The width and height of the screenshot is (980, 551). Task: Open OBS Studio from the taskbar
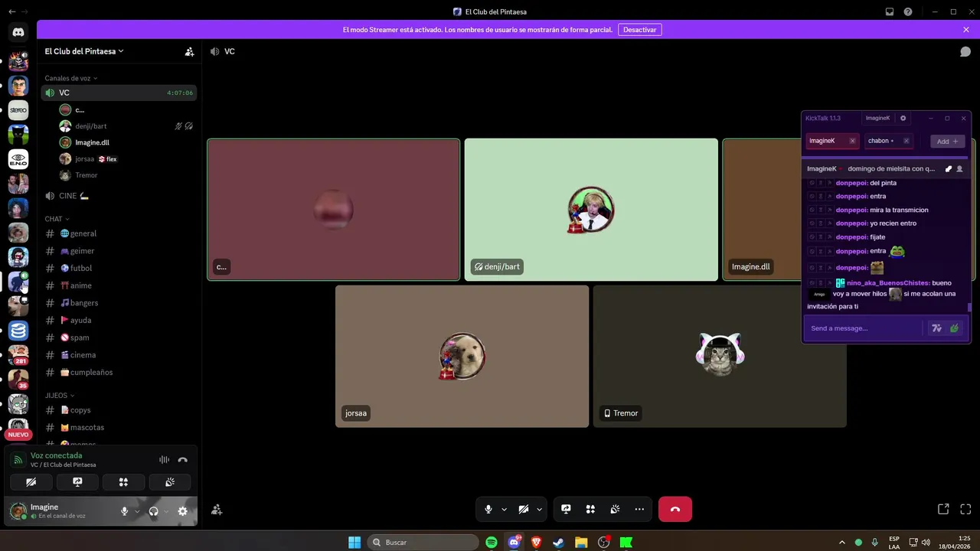pyautogui.click(x=604, y=543)
